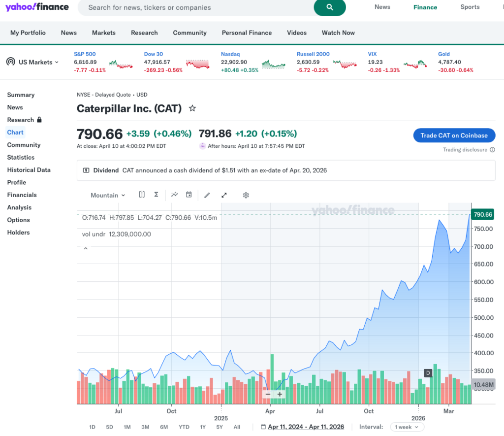The image size is (504, 436).
Task: Expand chart to full screen
Action: (224, 195)
